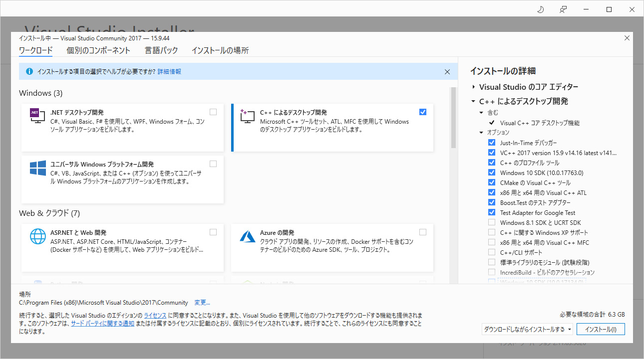Check Windows 8.1 SDK と UCRT SDK option

[x=492, y=222]
